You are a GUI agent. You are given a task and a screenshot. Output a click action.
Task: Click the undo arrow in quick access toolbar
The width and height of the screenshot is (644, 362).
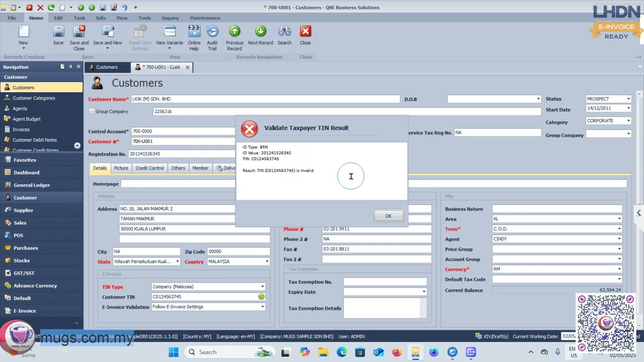(124, 8)
